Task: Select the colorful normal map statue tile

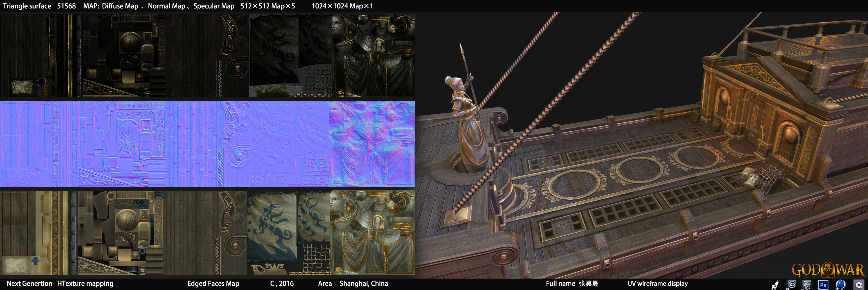Action: [372, 144]
